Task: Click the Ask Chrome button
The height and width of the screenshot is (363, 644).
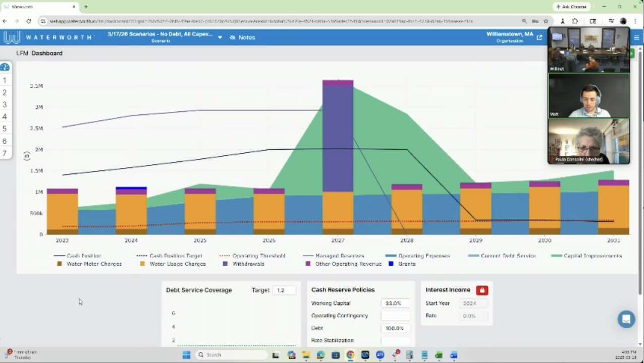Action: pyautogui.click(x=570, y=7)
